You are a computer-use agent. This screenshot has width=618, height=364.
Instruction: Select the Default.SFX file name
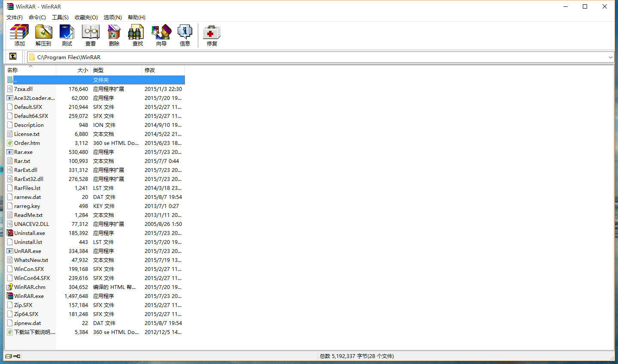point(28,107)
